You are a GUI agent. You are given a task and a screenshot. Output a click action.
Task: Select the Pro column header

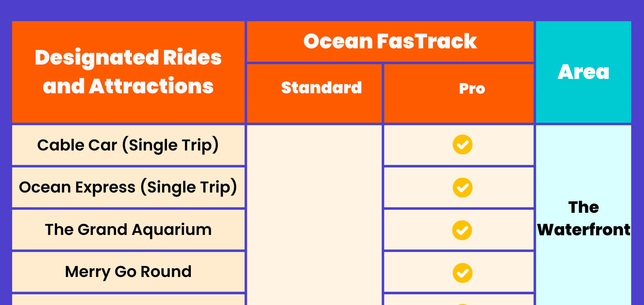coord(472,89)
